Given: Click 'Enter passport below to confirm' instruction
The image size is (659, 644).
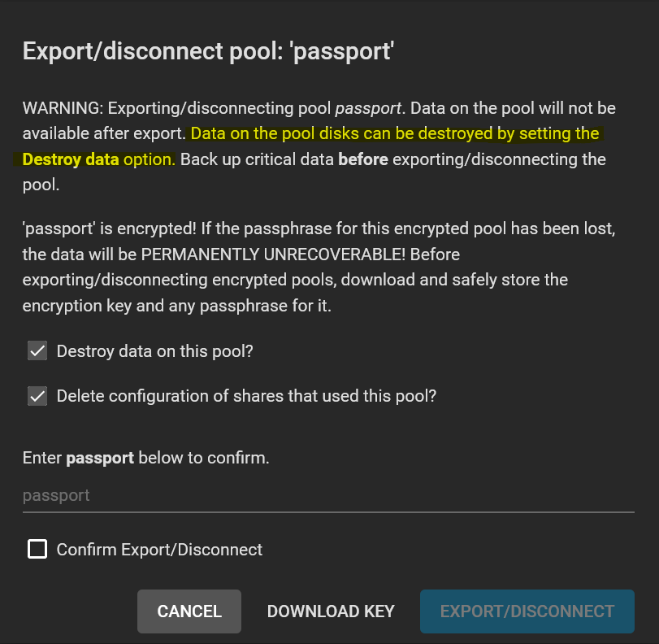Looking at the screenshot, I should click(x=145, y=458).
